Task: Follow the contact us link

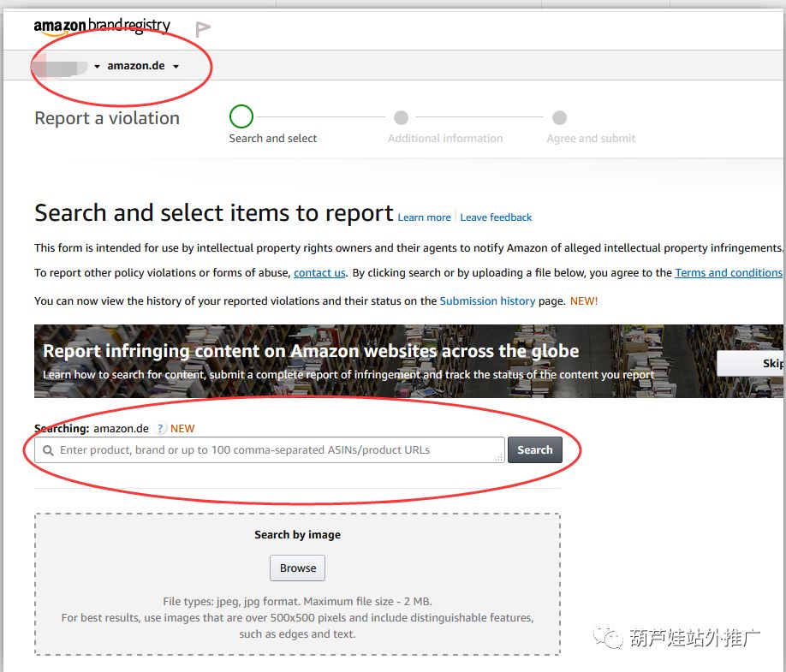Action: click(319, 272)
